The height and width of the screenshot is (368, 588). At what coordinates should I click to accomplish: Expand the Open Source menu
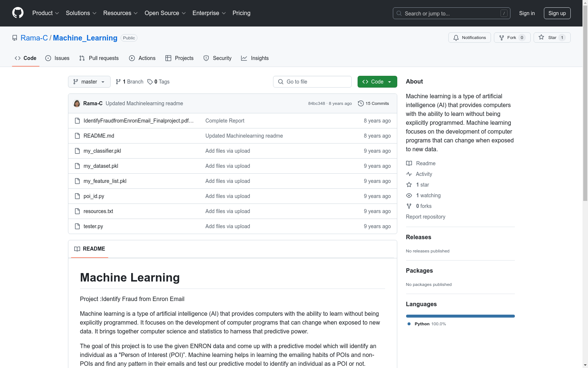click(x=165, y=13)
